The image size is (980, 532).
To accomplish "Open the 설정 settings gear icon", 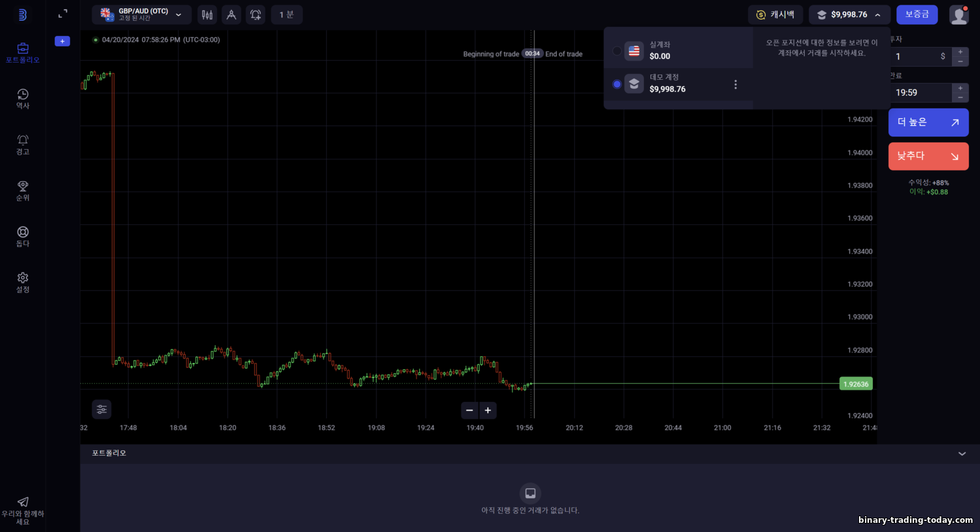I will 23,282.
